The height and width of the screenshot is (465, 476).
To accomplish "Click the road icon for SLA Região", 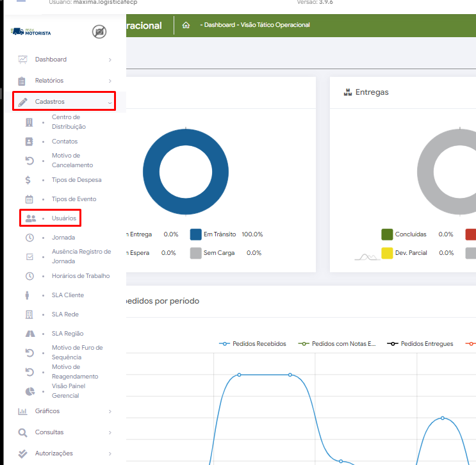I will pyautogui.click(x=29, y=334).
